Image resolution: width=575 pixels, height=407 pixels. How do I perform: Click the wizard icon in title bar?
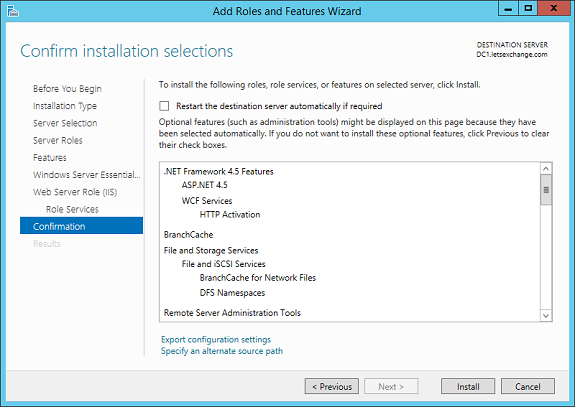click(12, 11)
